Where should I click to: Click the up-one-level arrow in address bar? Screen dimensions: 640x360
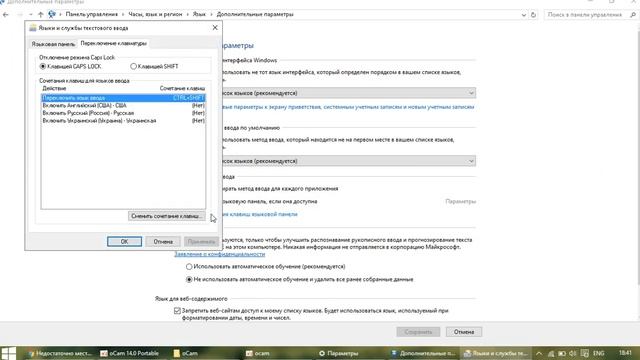(x=40, y=15)
